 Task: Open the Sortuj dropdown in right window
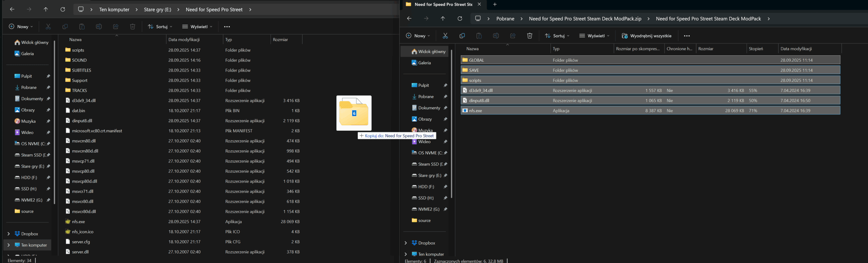pyautogui.click(x=557, y=36)
